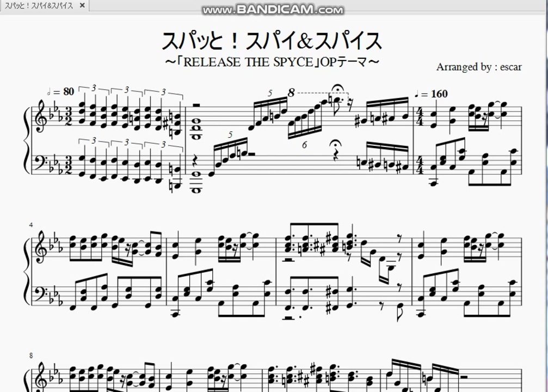Viewport: 548px width, 392px height.
Task: Click the score title スパッと！スパイ&スパイス
Action: 271,41
